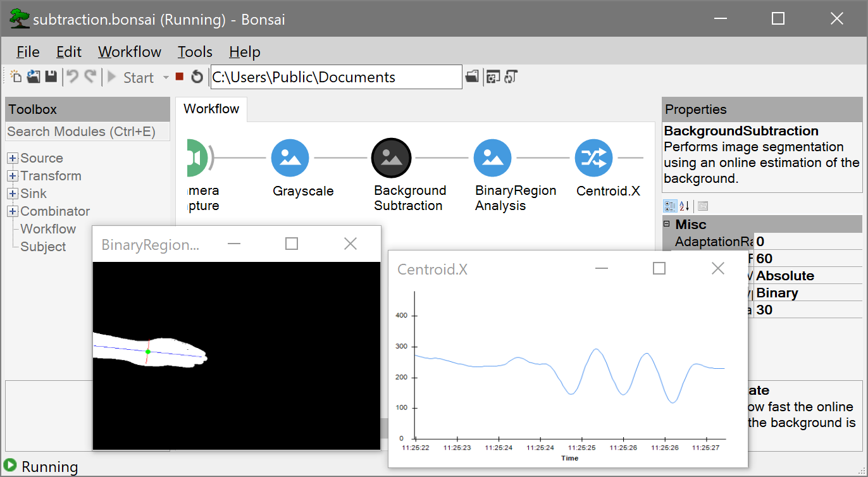Collapse the Misc property category
868x477 pixels.
pos(667,224)
